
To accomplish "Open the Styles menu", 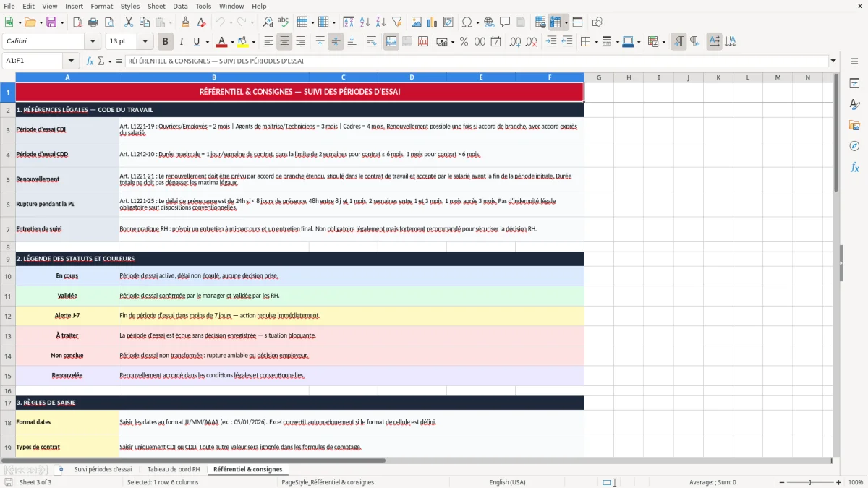I will coord(130,6).
